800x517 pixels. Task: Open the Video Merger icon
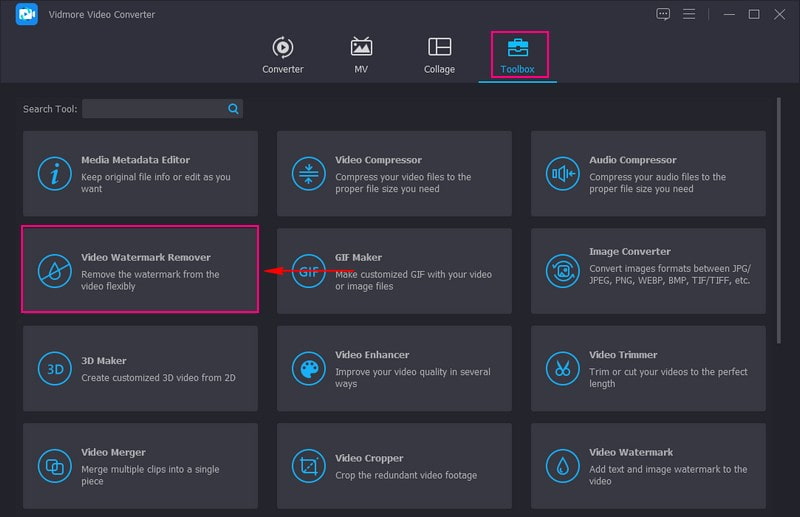[x=54, y=465]
